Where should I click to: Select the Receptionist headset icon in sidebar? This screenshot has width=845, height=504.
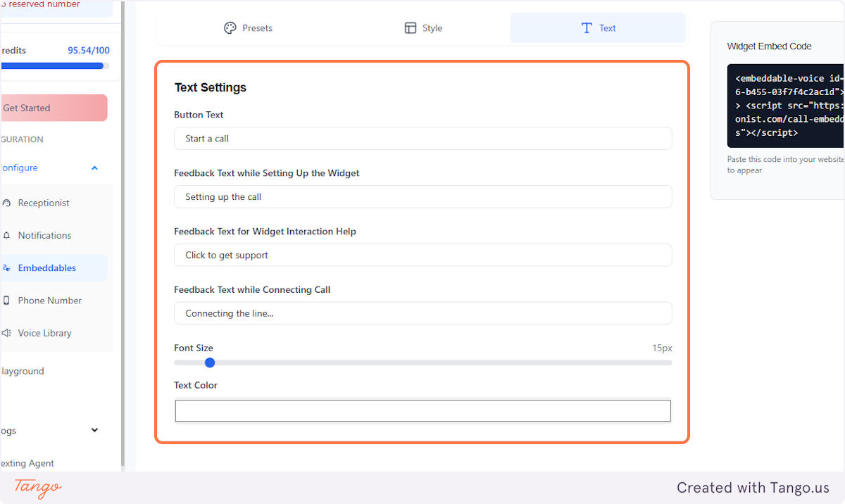click(7, 203)
